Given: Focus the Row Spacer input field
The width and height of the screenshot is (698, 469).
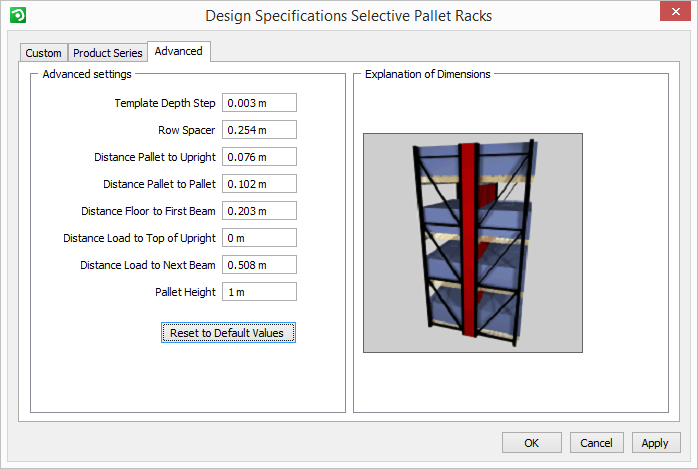Looking at the screenshot, I should click(259, 130).
